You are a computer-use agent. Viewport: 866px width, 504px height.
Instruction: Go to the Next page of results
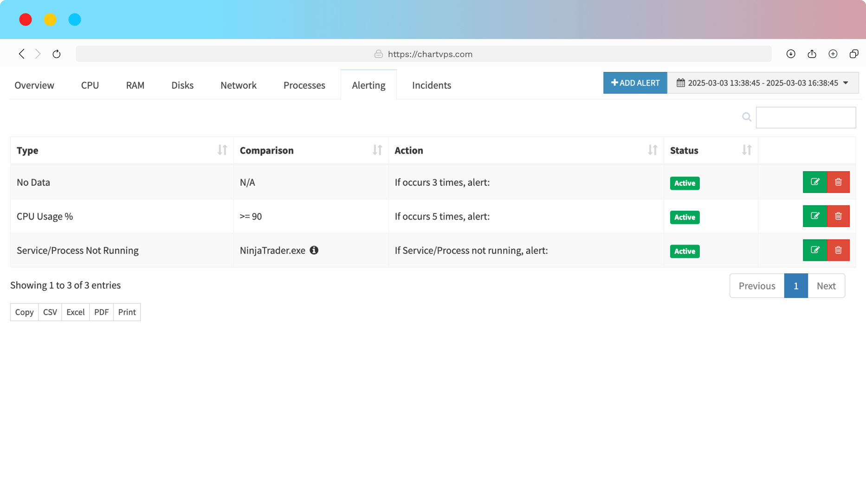(826, 286)
